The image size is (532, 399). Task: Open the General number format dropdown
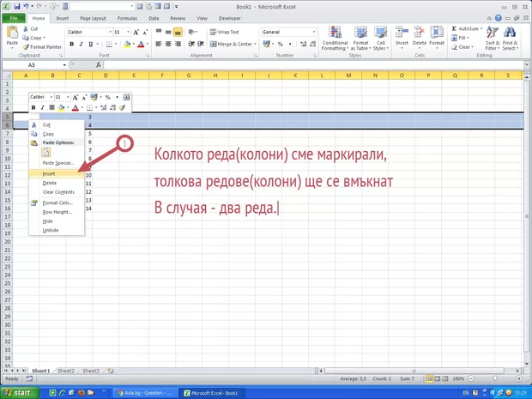[314, 32]
